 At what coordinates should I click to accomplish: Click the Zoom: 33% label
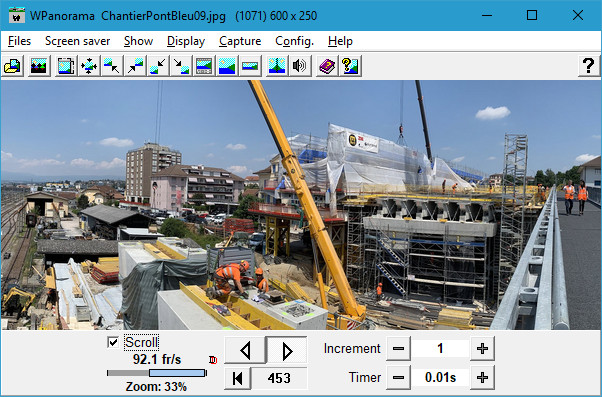156,386
